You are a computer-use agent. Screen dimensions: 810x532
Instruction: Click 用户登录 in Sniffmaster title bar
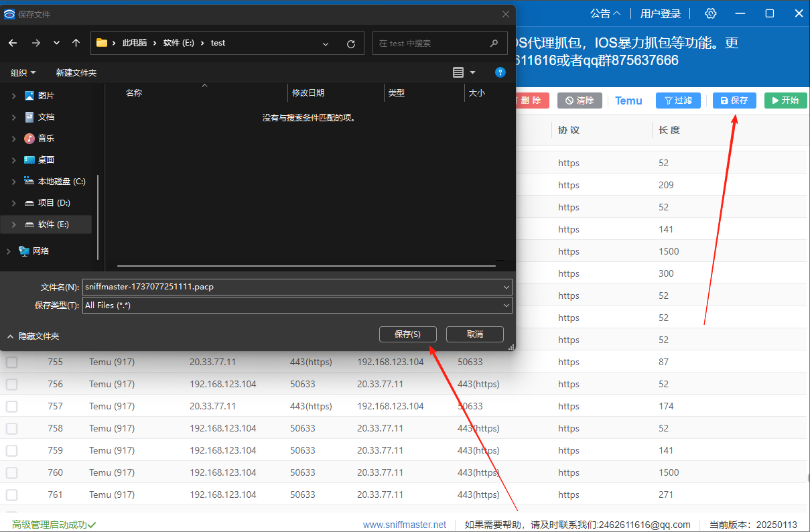(x=661, y=13)
